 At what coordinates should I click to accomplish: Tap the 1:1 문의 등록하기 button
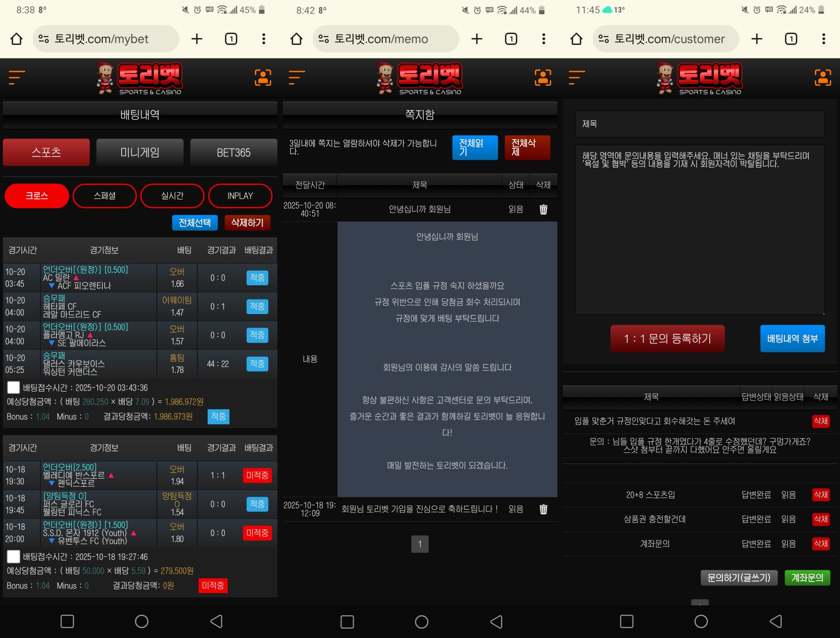[x=667, y=338]
